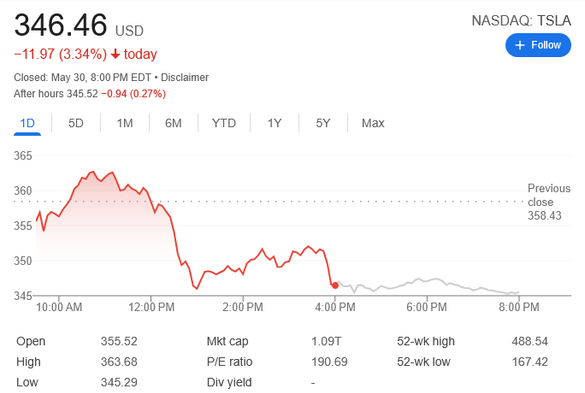Open the Disclaimer link

(185, 77)
